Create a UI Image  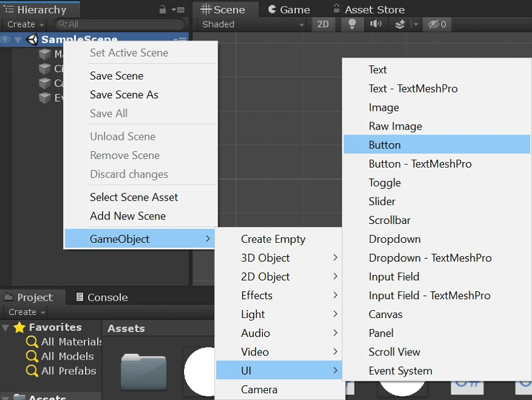[437, 107]
